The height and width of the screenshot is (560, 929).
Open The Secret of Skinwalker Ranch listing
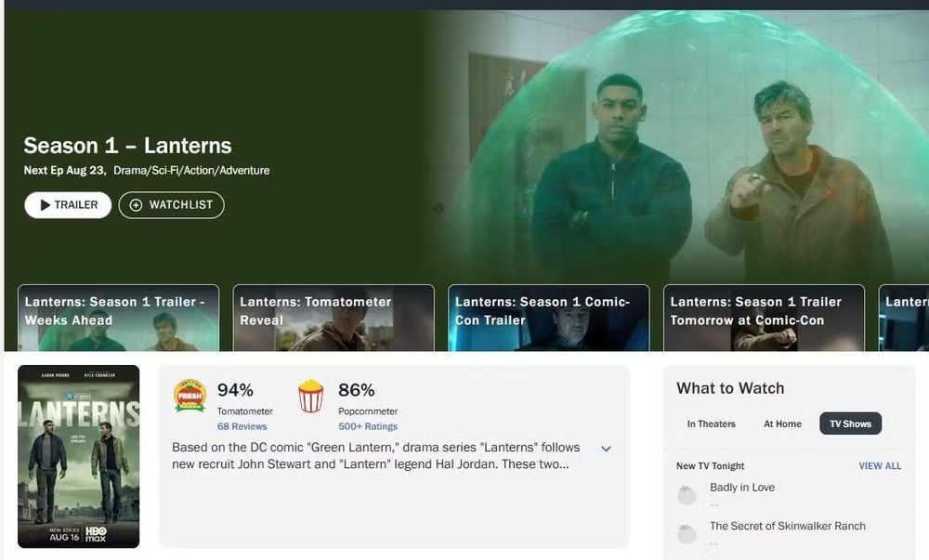point(788,526)
